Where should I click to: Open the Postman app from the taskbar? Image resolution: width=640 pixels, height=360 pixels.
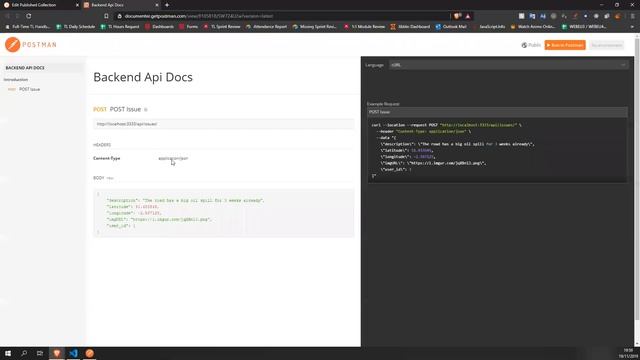90,353
